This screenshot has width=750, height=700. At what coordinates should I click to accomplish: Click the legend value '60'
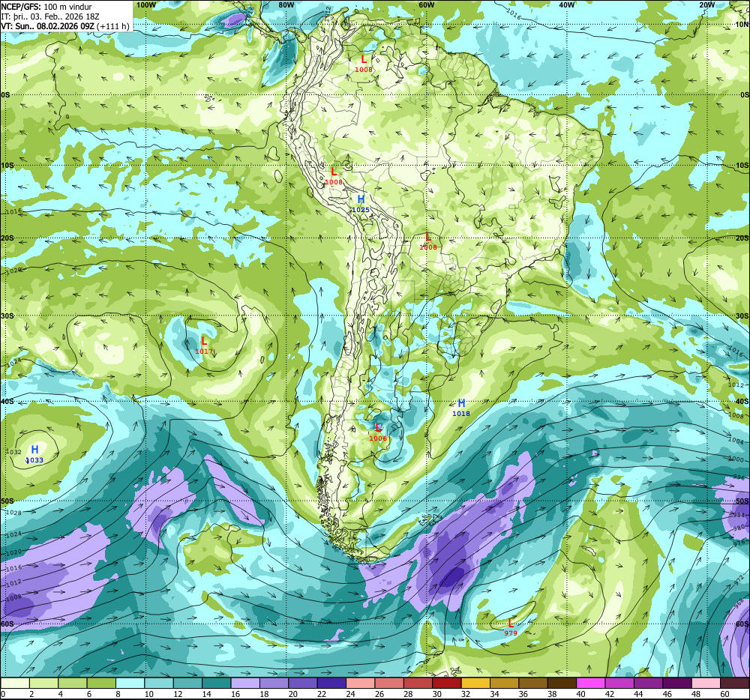[724, 694]
